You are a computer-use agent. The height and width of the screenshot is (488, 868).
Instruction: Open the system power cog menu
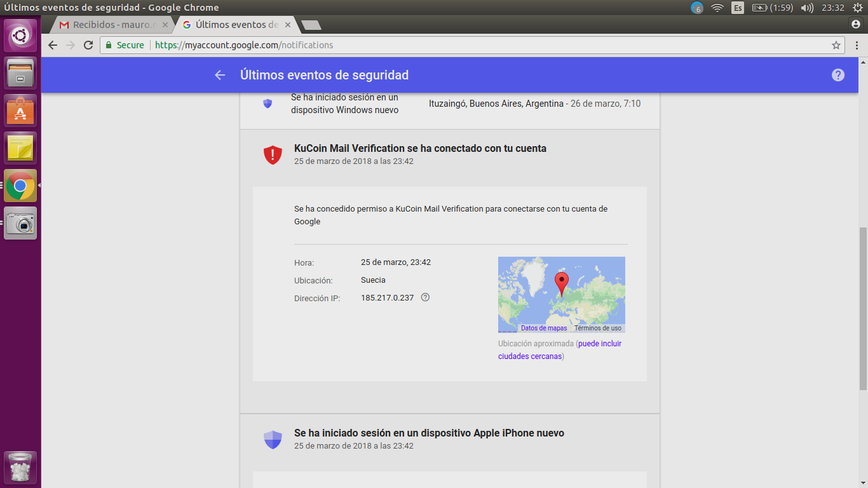857,8
